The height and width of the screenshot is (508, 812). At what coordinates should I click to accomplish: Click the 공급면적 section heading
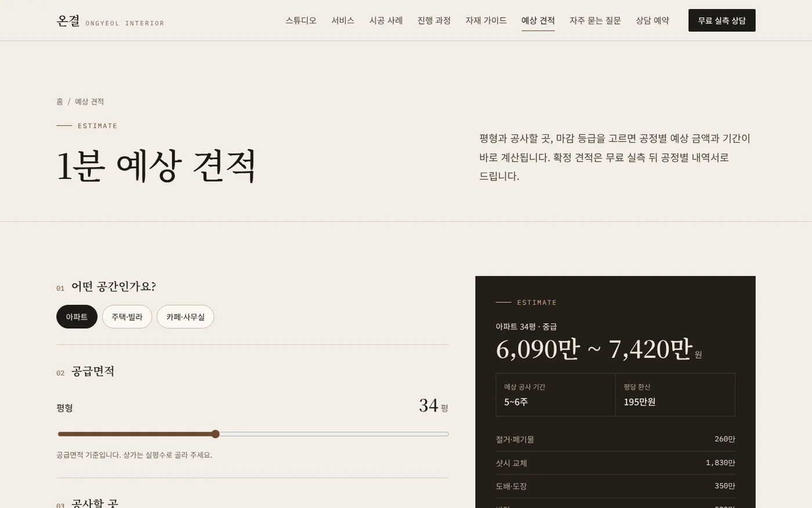coord(93,372)
